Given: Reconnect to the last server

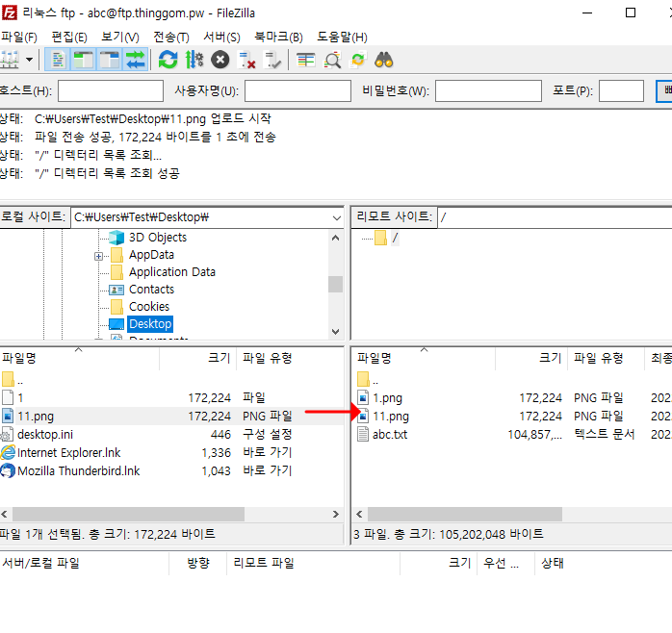Looking at the screenshot, I should (272, 60).
